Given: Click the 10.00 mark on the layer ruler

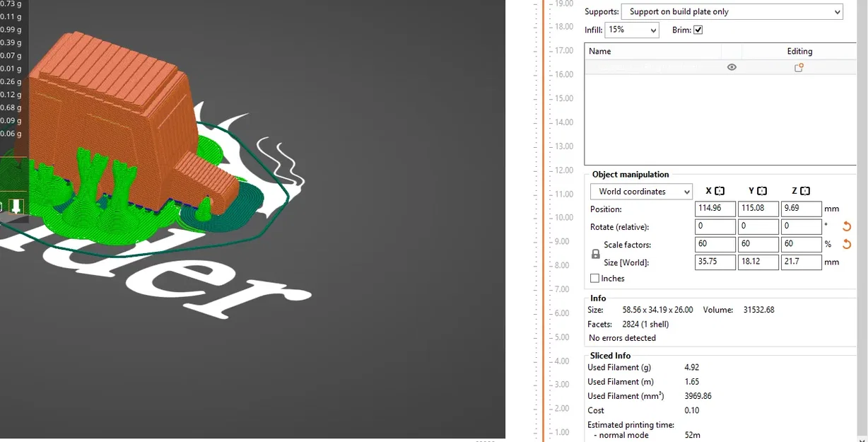Looking at the screenshot, I should click(563, 218).
